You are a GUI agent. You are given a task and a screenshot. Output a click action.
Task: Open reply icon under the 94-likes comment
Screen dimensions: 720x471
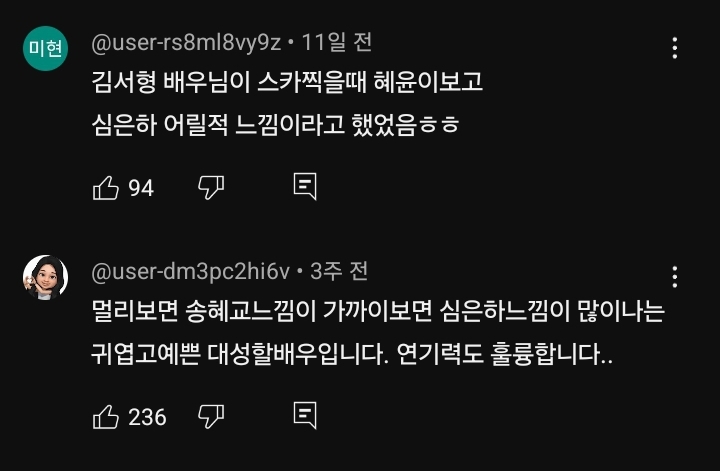[x=305, y=187]
